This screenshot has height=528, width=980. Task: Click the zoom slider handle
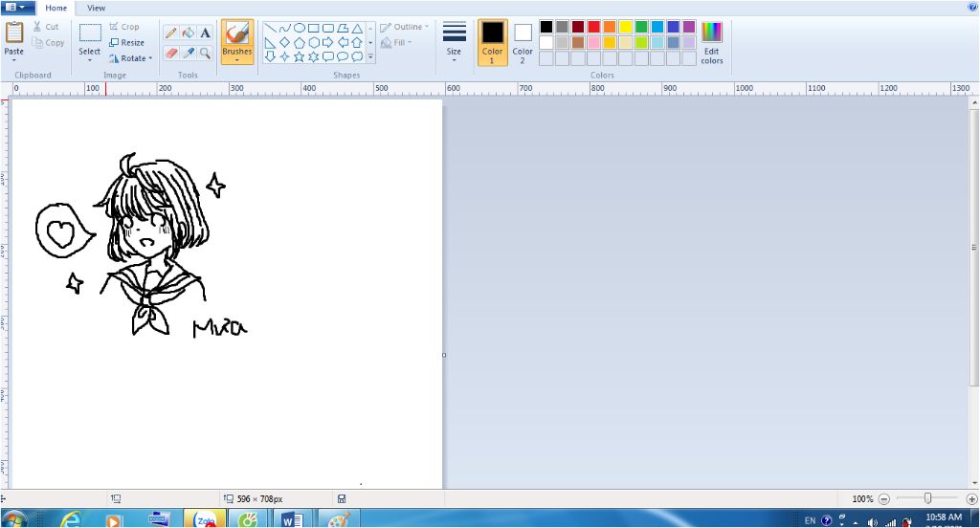[x=927, y=498]
